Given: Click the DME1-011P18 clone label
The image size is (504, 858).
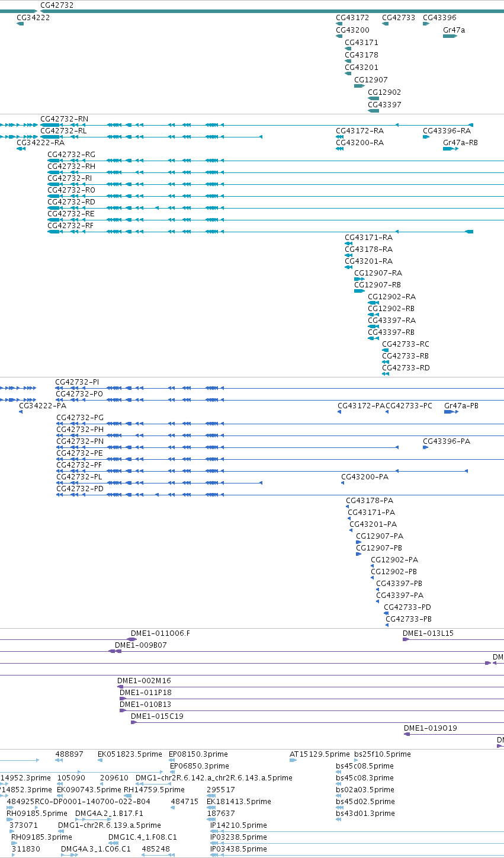Looking at the screenshot, I should [146, 693].
